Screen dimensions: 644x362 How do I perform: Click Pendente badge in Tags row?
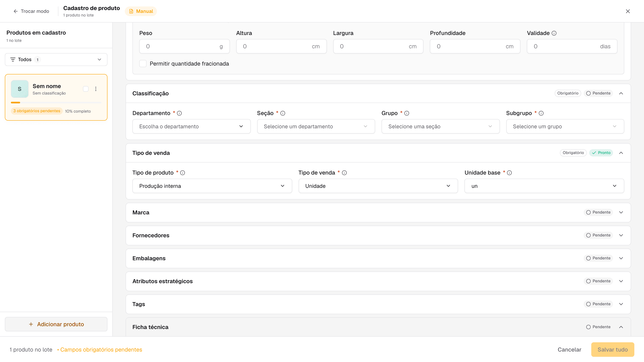pyautogui.click(x=598, y=304)
